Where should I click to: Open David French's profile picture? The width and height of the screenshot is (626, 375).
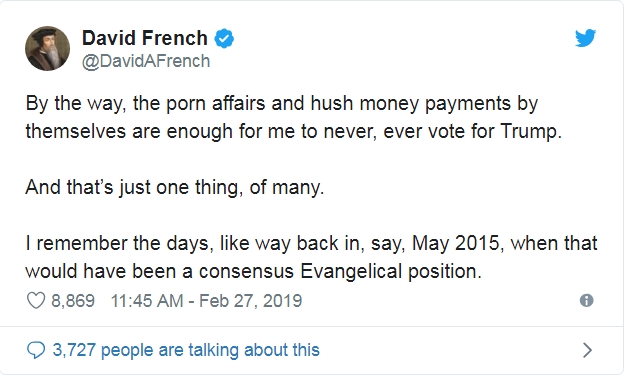click(48, 48)
